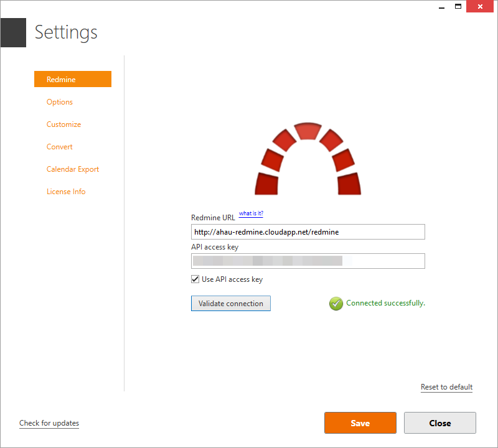Show the License Info page

pos(66,192)
